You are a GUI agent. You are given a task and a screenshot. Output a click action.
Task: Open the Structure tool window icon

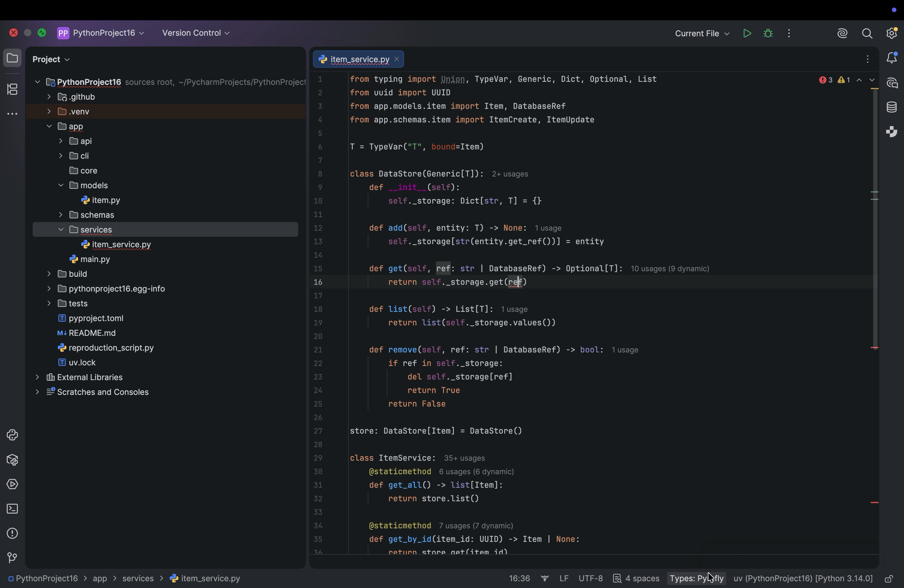[x=12, y=89]
